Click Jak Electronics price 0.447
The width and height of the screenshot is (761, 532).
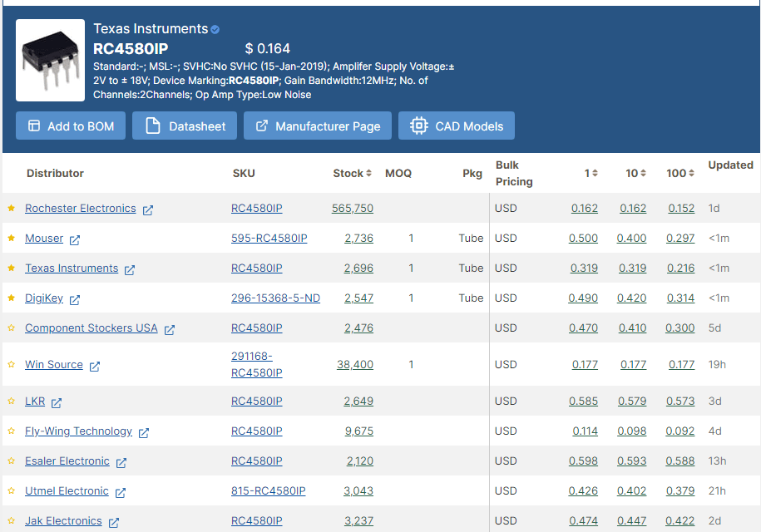coord(632,521)
